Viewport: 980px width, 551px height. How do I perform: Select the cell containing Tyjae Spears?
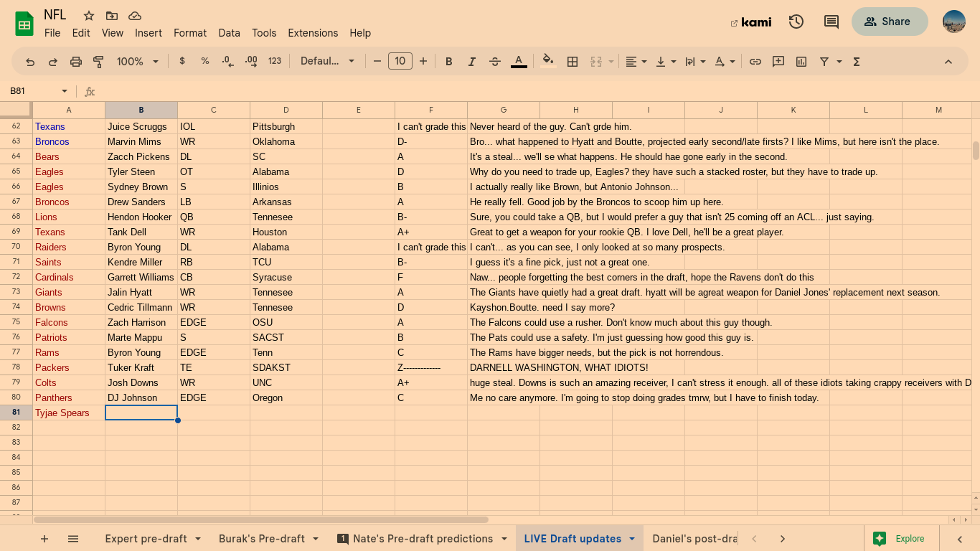click(69, 413)
